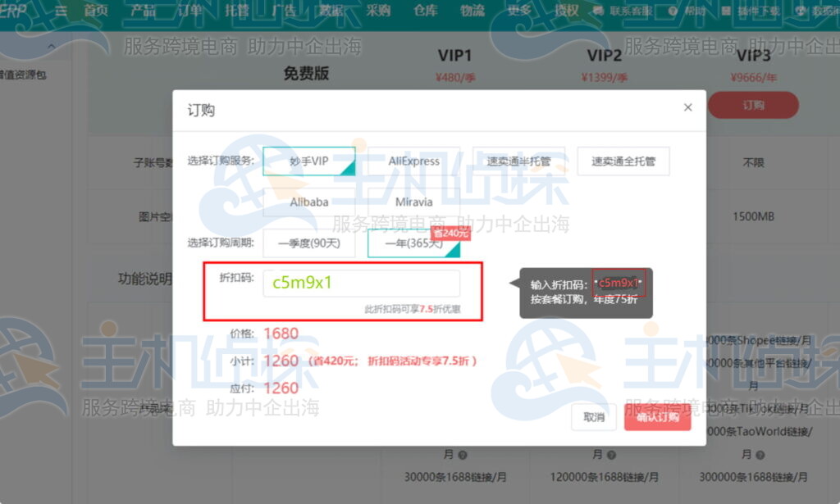Choose the 速卖通半托管 service option
This screenshot has width=840, height=504.
pyautogui.click(x=518, y=161)
